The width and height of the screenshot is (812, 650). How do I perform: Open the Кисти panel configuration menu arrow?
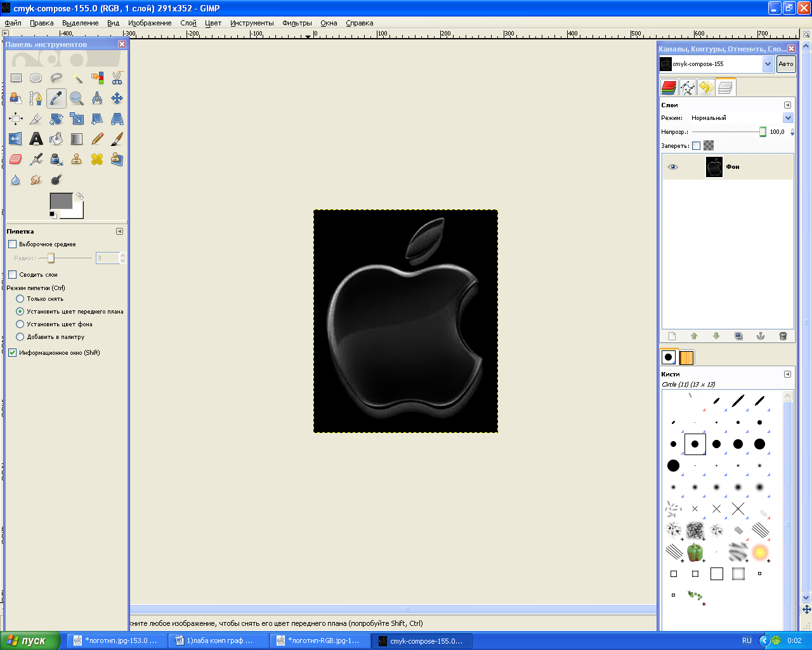tap(787, 375)
